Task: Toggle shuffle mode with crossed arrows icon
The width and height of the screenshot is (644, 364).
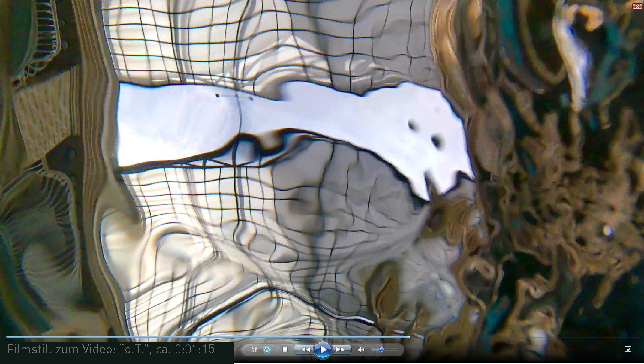Action: (x=254, y=350)
